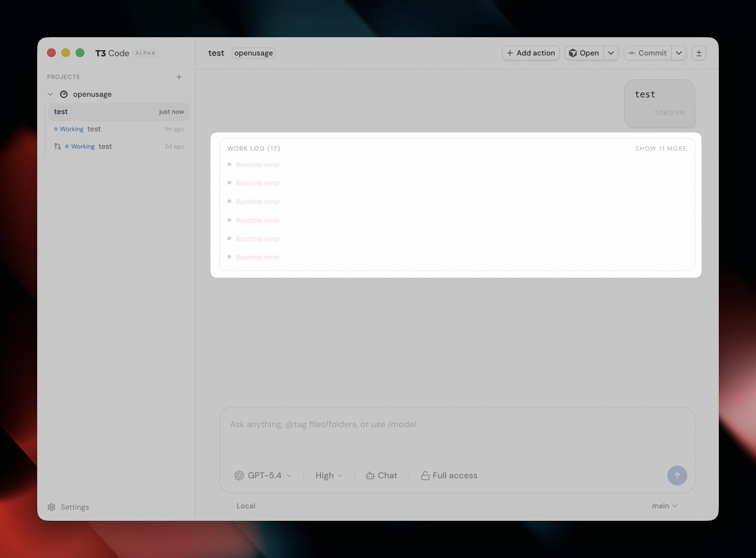Toggle the Chat mode button

(382, 475)
